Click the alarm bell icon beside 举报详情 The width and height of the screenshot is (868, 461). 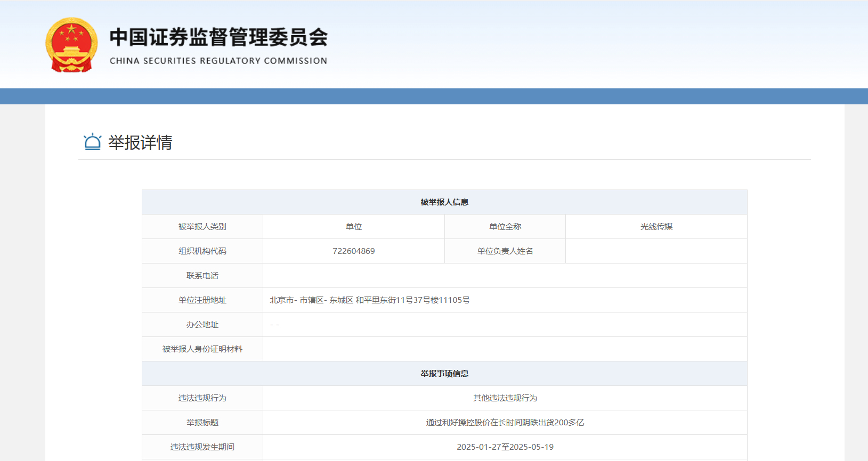pyautogui.click(x=92, y=142)
